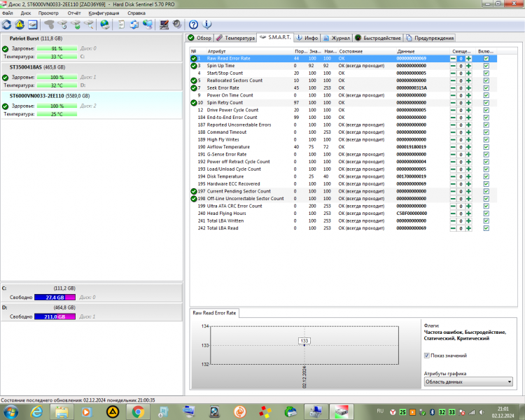525x420 pixels.
Task: Open the Диск menu
Action: pyautogui.click(x=26, y=13)
